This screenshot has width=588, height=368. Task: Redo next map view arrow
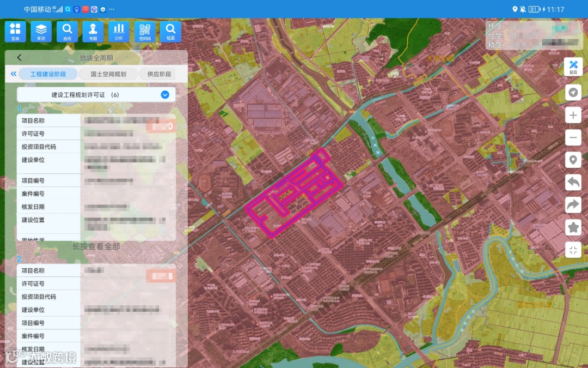click(x=573, y=205)
